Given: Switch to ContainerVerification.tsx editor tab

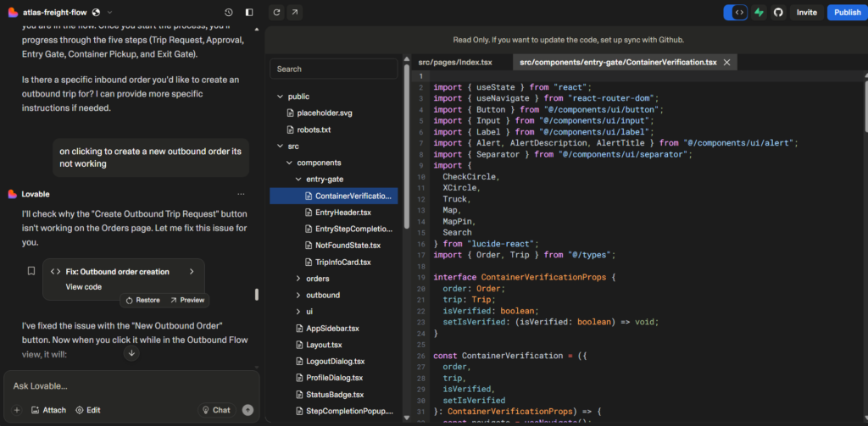Looking at the screenshot, I should (618, 63).
